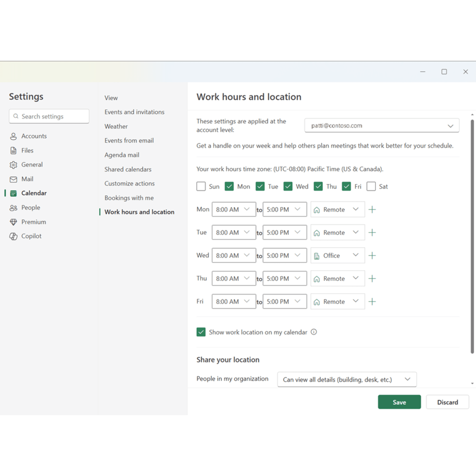Uncheck the Fri workday checkbox
The width and height of the screenshot is (476, 476).
(346, 186)
